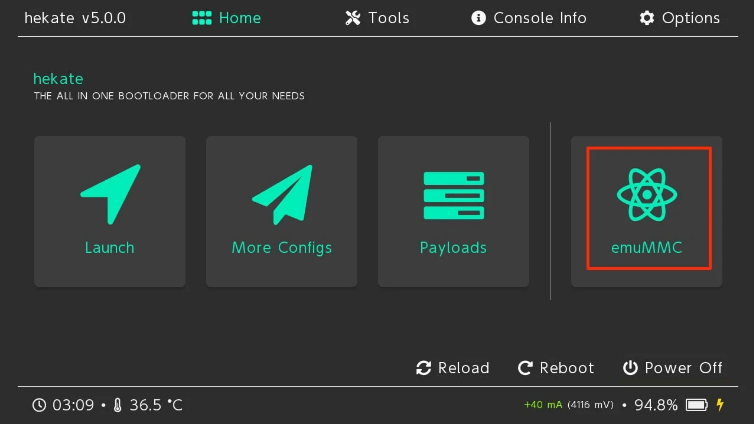Screen dimensions: 754x424
Task: Select the More Configs label
Action: tap(282, 248)
